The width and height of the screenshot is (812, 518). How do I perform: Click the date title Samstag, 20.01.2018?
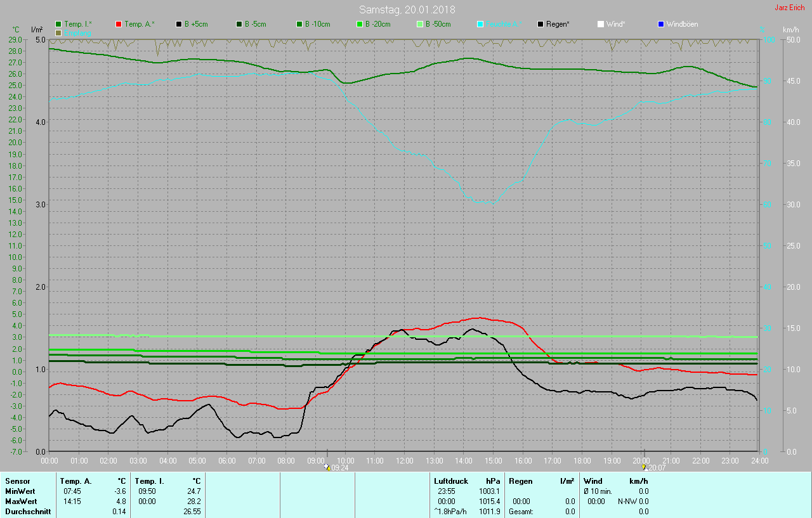coord(407,10)
